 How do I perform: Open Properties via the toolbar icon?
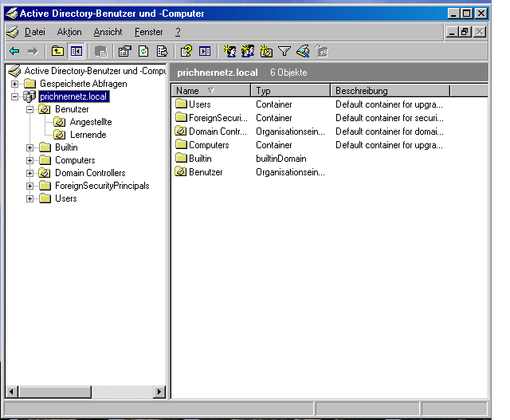click(125, 51)
